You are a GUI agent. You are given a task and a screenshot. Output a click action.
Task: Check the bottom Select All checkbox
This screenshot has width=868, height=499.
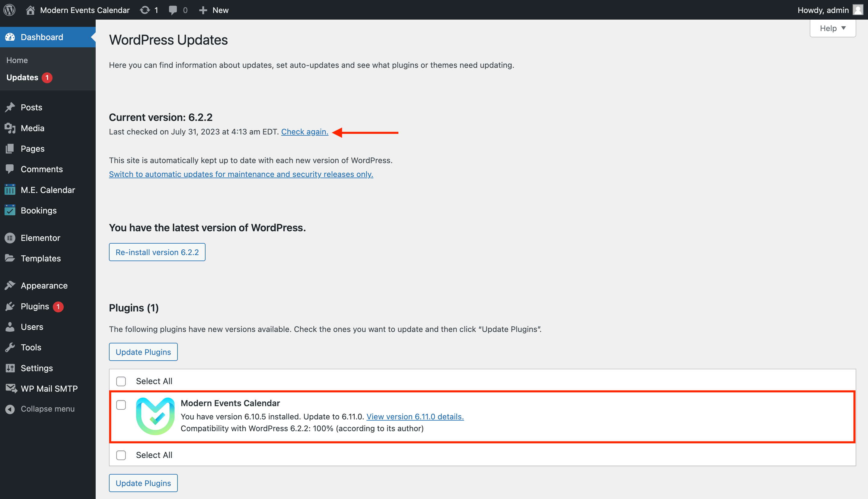pyautogui.click(x=121, y=455)
